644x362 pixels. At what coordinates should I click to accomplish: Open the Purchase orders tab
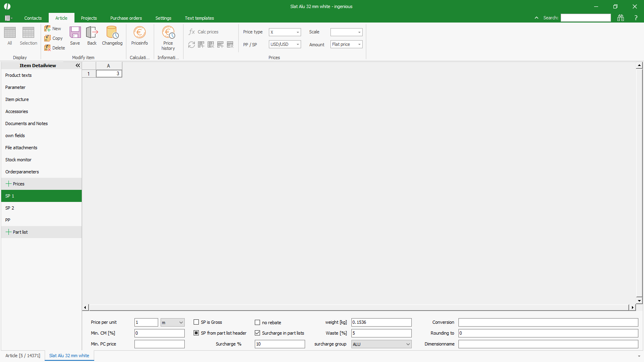tap(126, 18)
